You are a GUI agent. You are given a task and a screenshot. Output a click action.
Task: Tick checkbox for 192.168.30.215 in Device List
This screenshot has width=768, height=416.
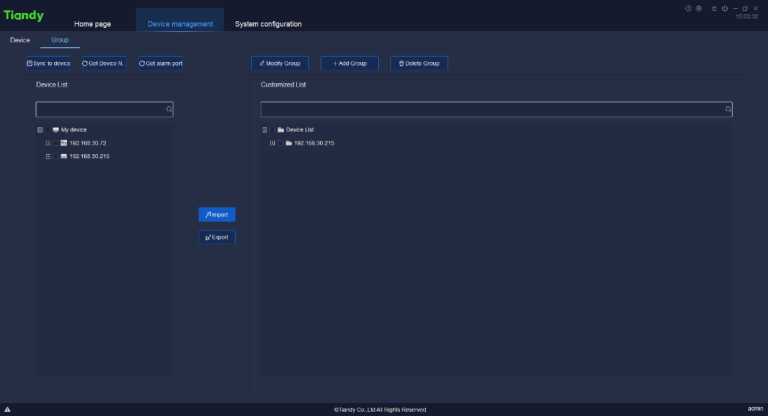pyautogui.click(x=48, y=156)
